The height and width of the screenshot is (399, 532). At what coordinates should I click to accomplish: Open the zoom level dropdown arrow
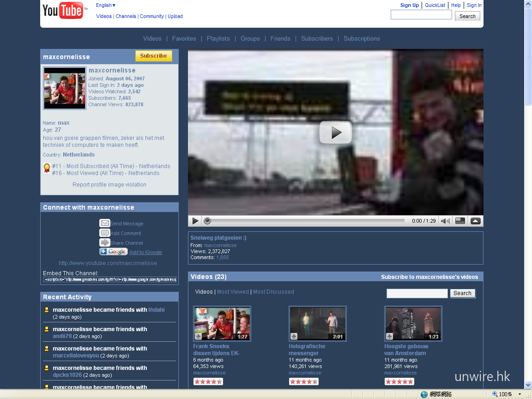coord(520,394)
